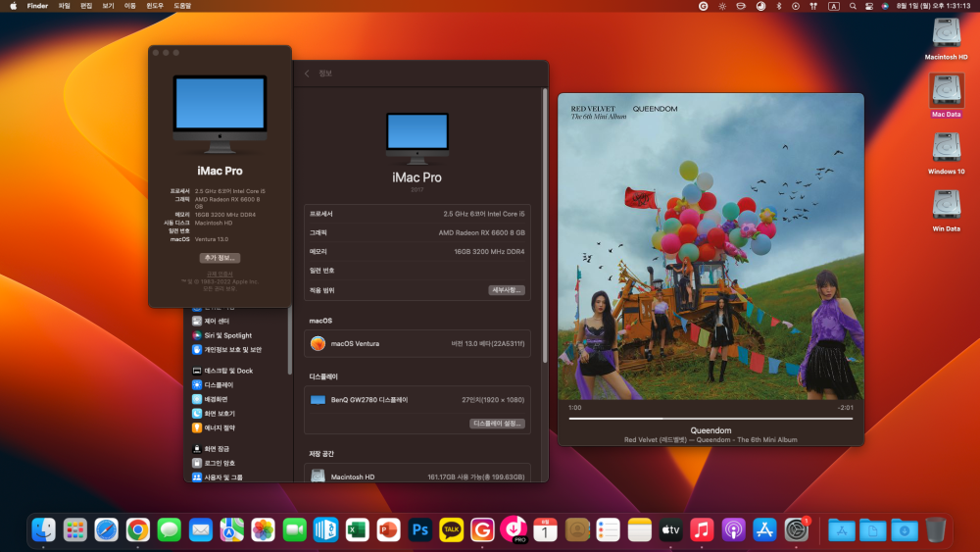Click the settings sidebar scrollbar

[x=289, y=340]
